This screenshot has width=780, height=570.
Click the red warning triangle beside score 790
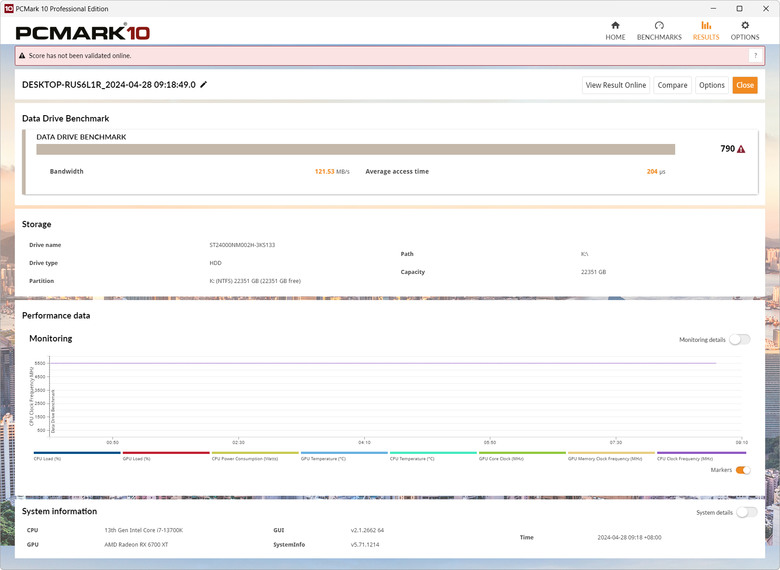click(x=741, y=149)
